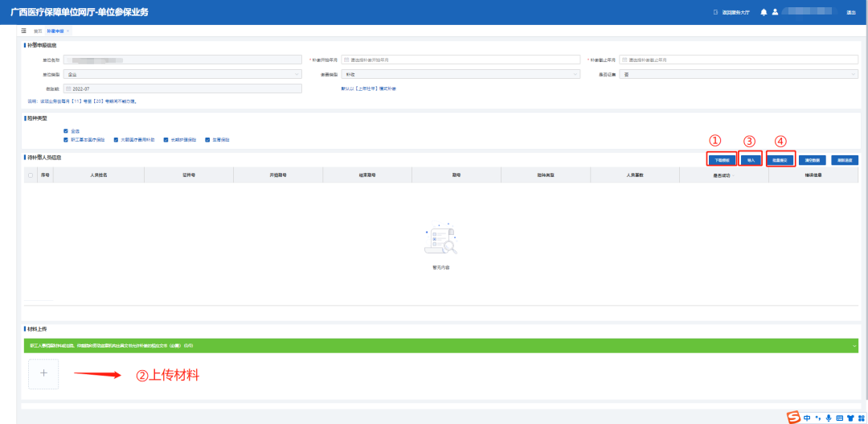Open the IME soft keyboard icon

(x=839, y=418)
